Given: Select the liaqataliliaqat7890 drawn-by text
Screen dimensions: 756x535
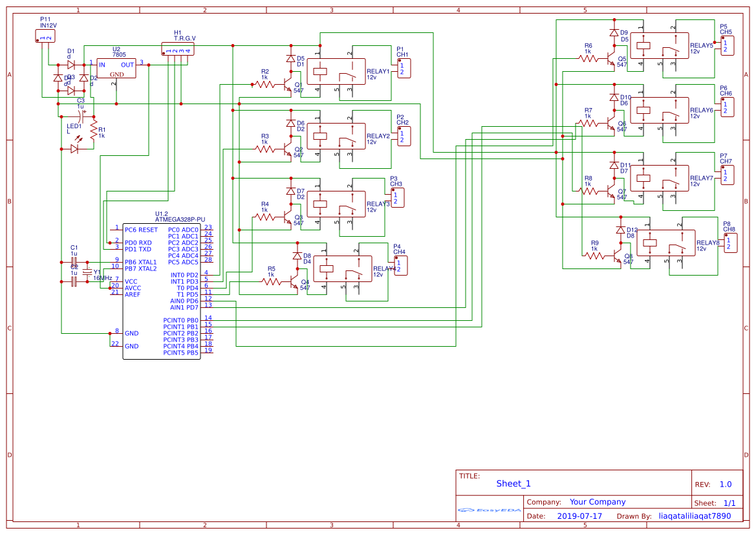Looking at the screenshot, I should click(694, 516).
